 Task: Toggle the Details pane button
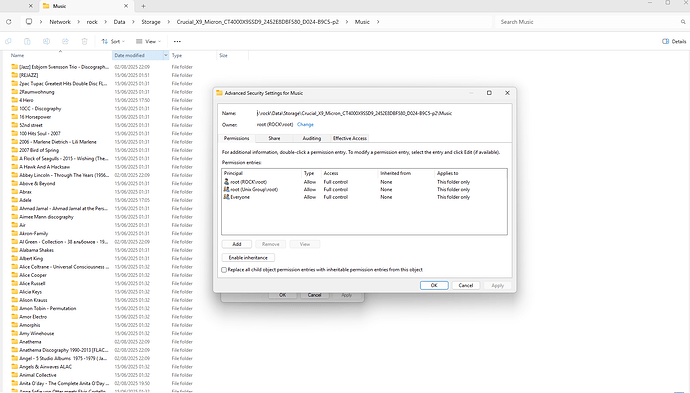click(674, 41)
